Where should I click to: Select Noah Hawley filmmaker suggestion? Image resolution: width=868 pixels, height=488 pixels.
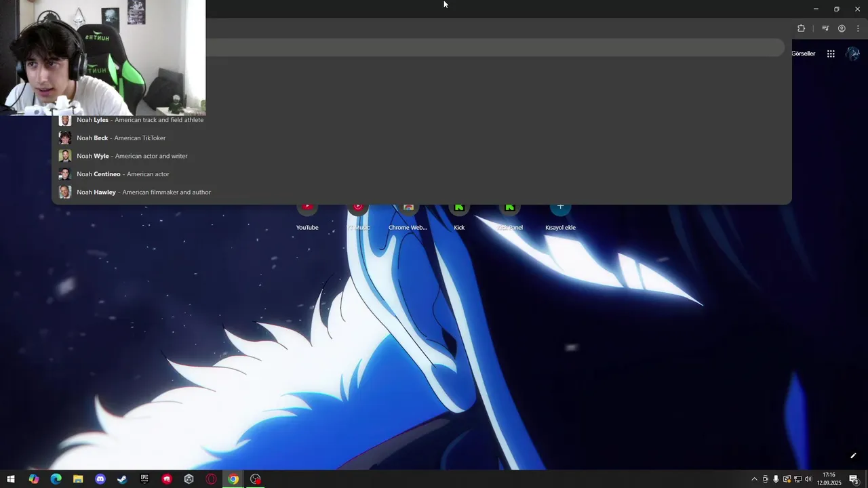[421, 192]
